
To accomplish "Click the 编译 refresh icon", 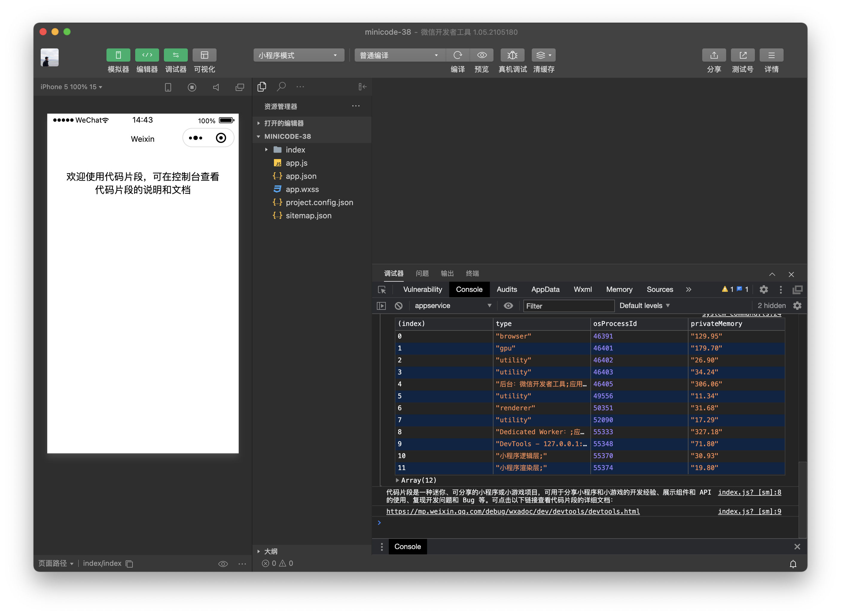I will (458, 55).
